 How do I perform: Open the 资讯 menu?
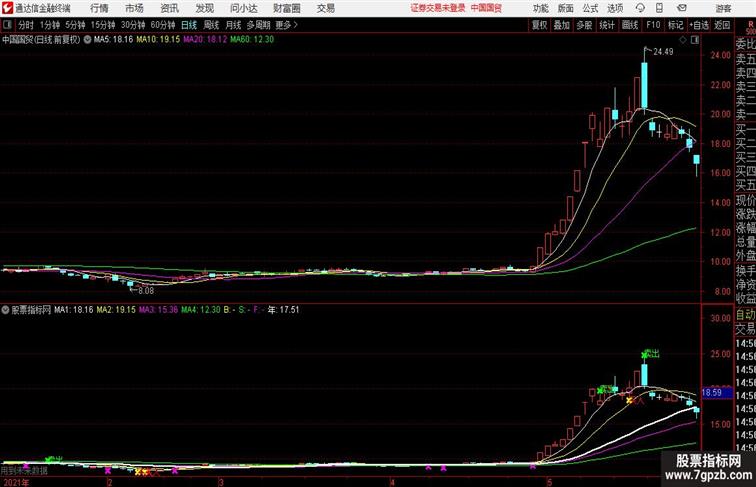[x=170, y=8]
